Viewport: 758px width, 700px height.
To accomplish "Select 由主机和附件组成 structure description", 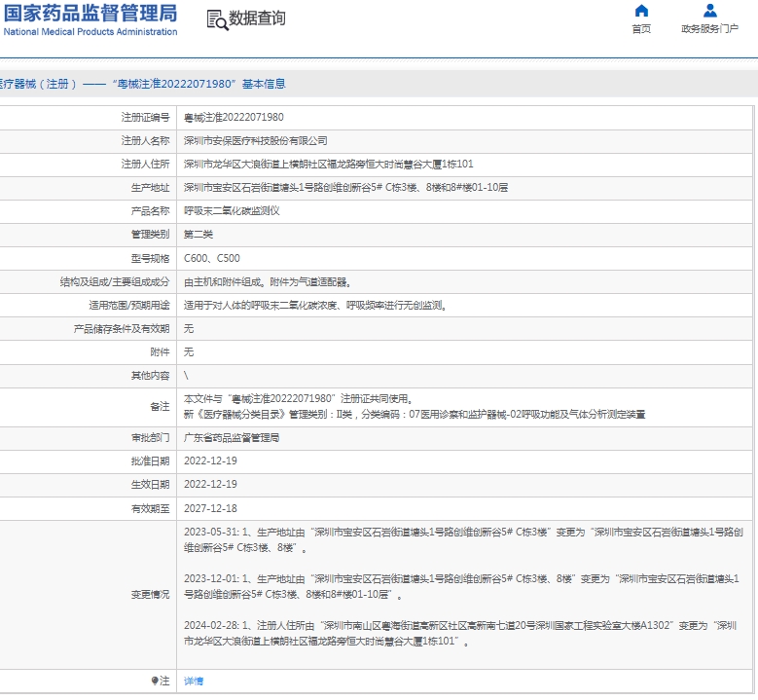I will coord(268,282).
